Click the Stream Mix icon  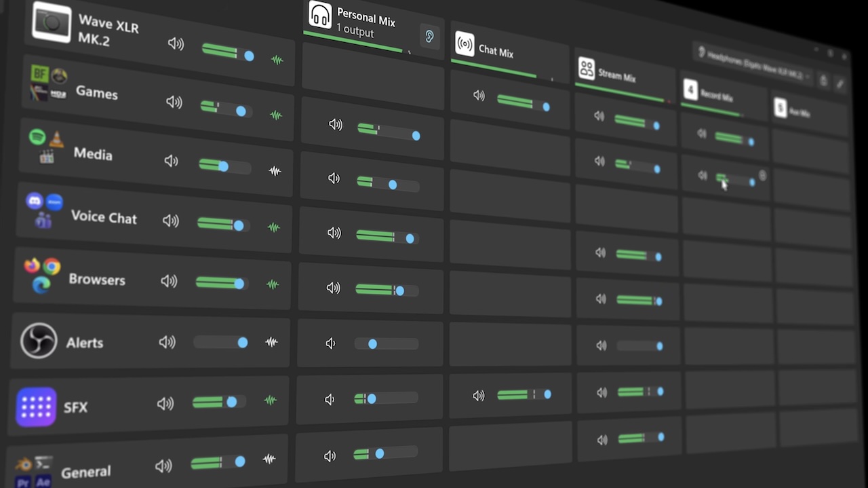pyautogui.click(x=587, y=69)
